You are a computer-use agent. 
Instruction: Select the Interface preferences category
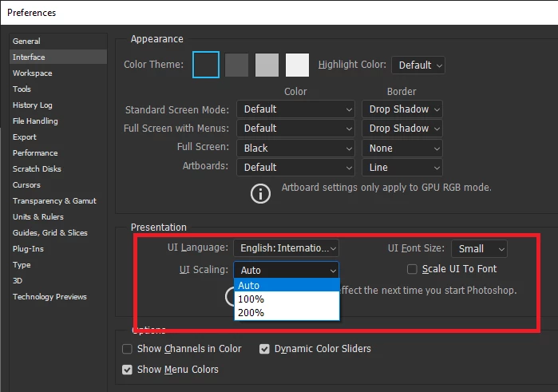[x=58, y=57]
